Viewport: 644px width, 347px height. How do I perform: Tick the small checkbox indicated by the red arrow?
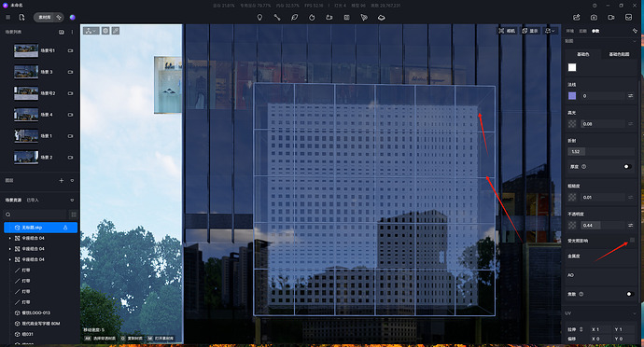(632, 240)
